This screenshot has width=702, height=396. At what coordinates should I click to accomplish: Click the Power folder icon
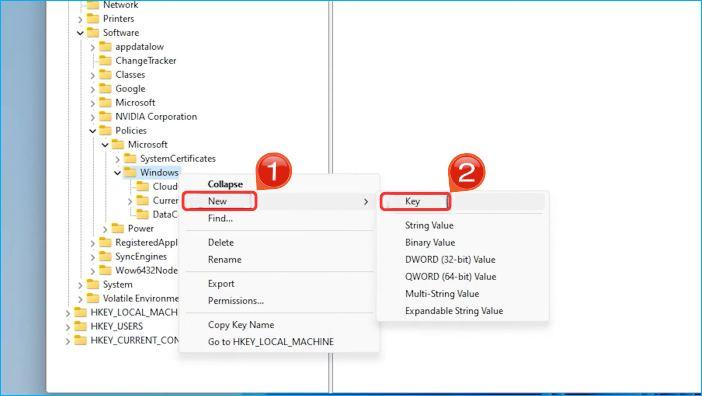point(118,228)
